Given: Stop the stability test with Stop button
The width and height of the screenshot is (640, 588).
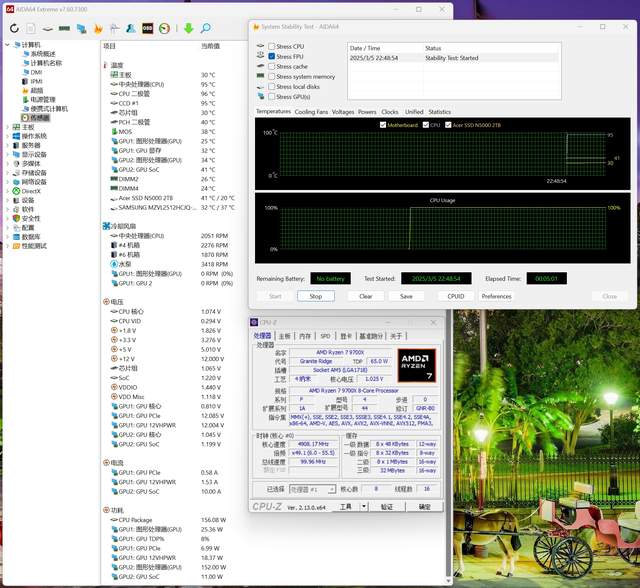Looking at the screenshot, I should [316, 296].
